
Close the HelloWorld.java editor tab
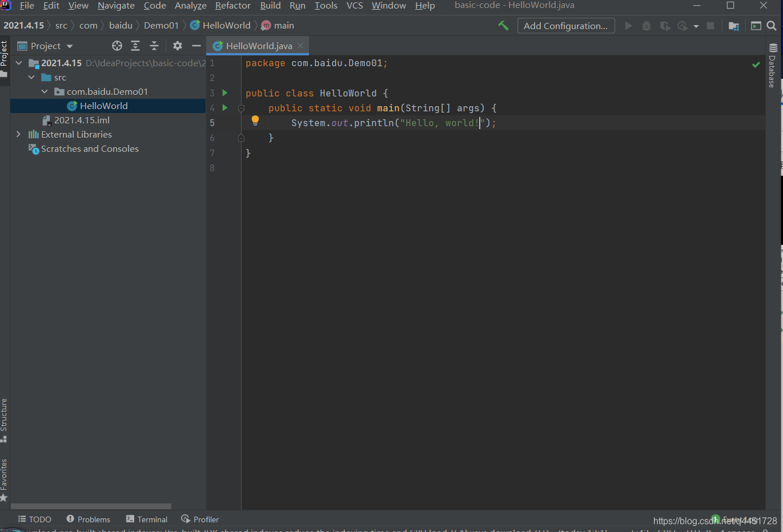300,46
